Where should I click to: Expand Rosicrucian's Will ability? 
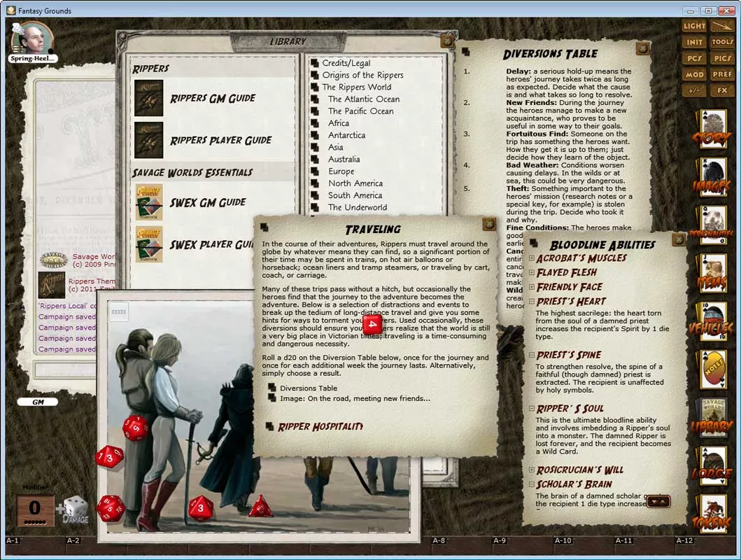pos(532,470)
